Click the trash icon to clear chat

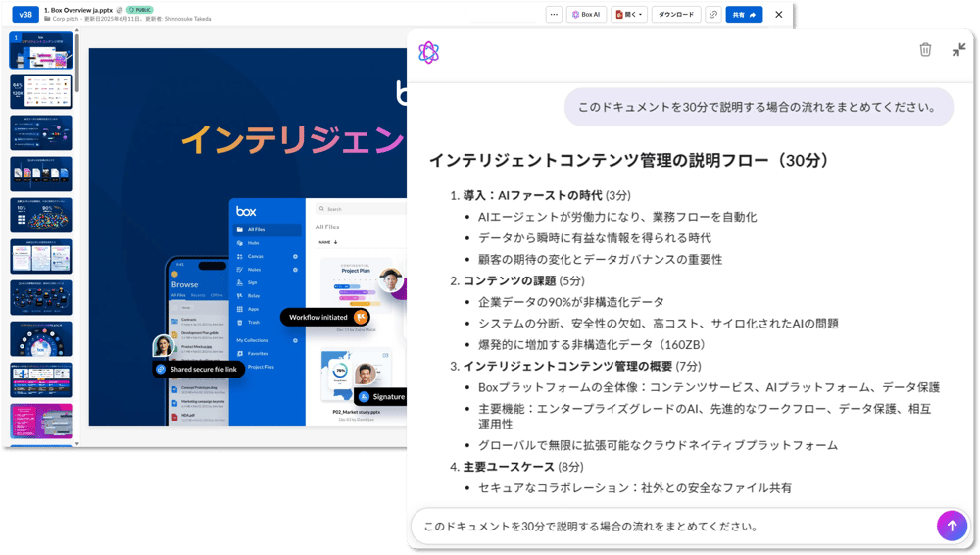926,49
